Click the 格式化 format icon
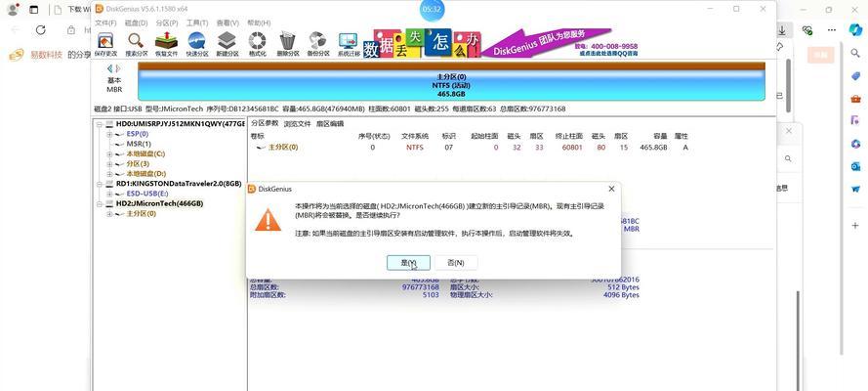Viewport: 868px width, 391px height. (x=258, y=44)
